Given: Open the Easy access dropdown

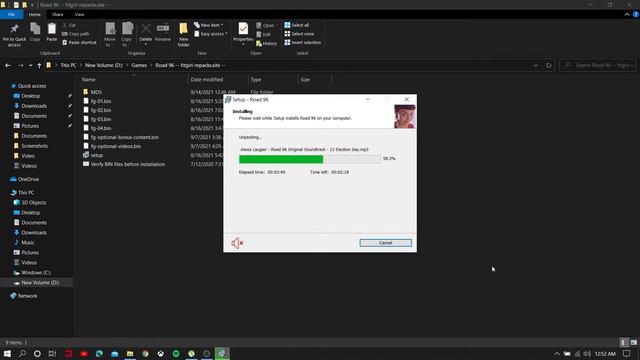Looking at the screenshot, I should tap(211, 34).
